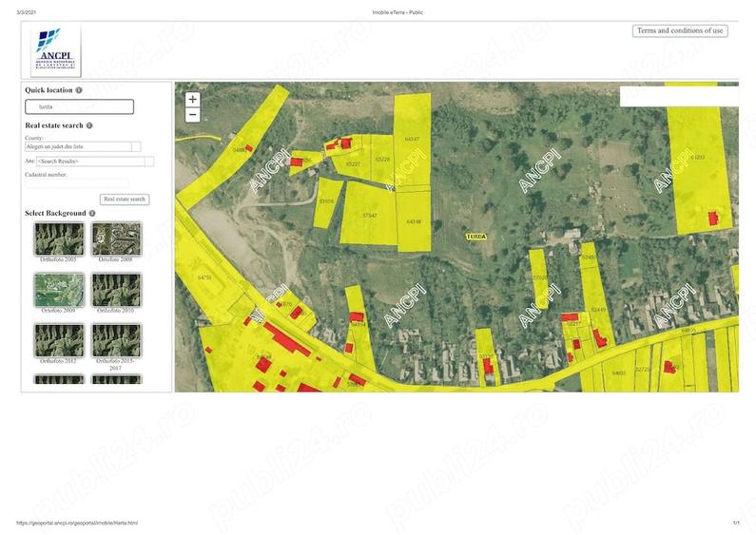The width and height of the screenshot is (756, 535).
Task: Focus the Quick location field containing turda
Action: pyautogui.click(x=80, y=107)
